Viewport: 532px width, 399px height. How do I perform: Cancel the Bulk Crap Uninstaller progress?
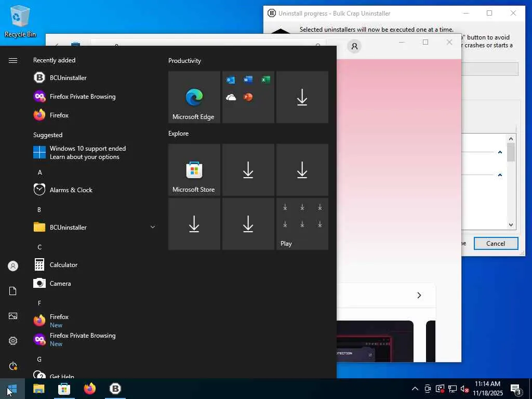coord(496,243)
